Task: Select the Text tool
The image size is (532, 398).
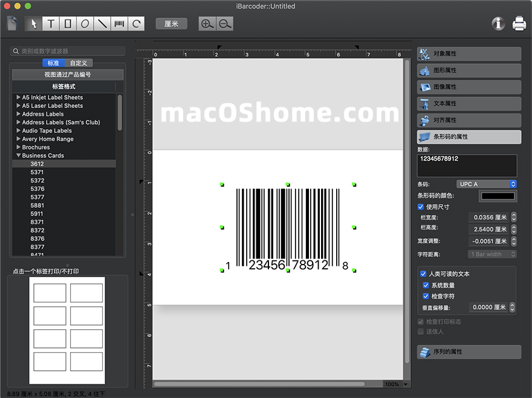Action: [x=51, y=24]
